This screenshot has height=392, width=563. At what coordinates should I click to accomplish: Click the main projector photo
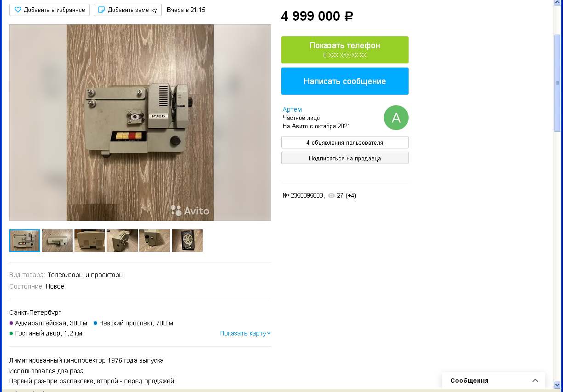[x=140, y=123]
